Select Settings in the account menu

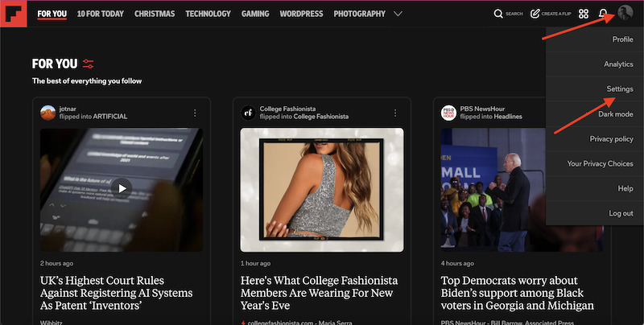click(595, 89)
